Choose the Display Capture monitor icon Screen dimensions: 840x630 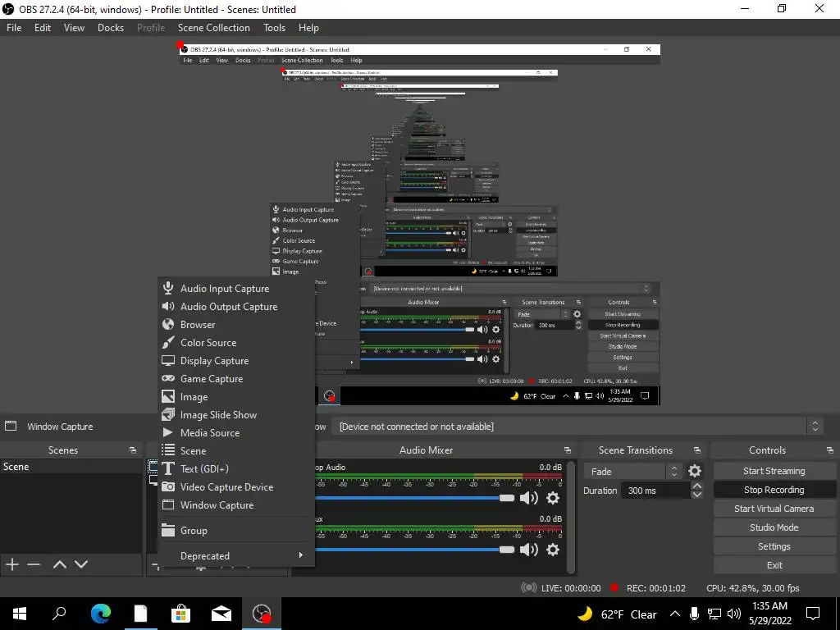168,361
